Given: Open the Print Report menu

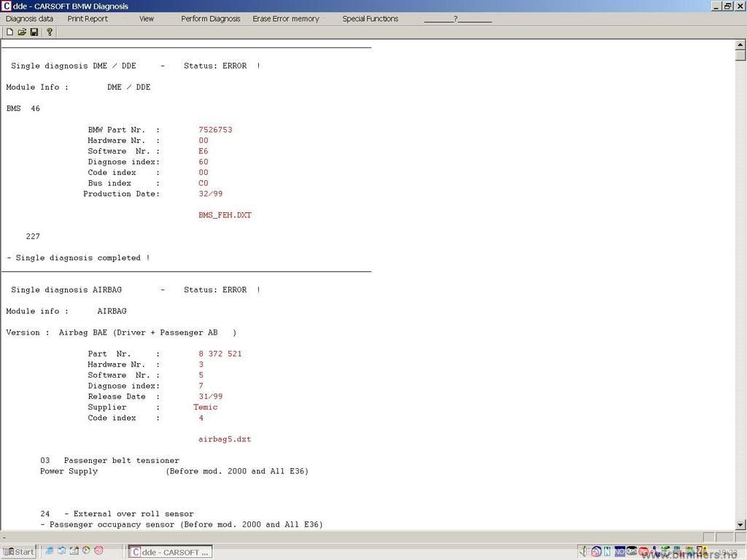Looking at the screenshot, I should click(88, 19).
